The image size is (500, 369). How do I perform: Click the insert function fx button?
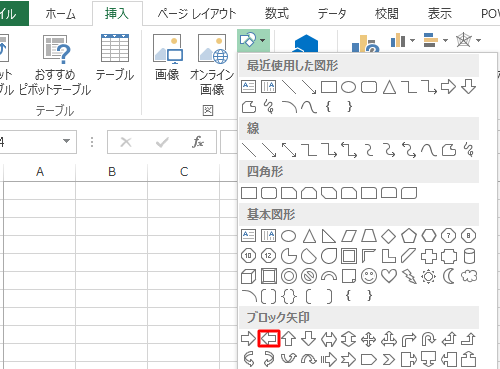pyautogui.click(x=198, y=142)
